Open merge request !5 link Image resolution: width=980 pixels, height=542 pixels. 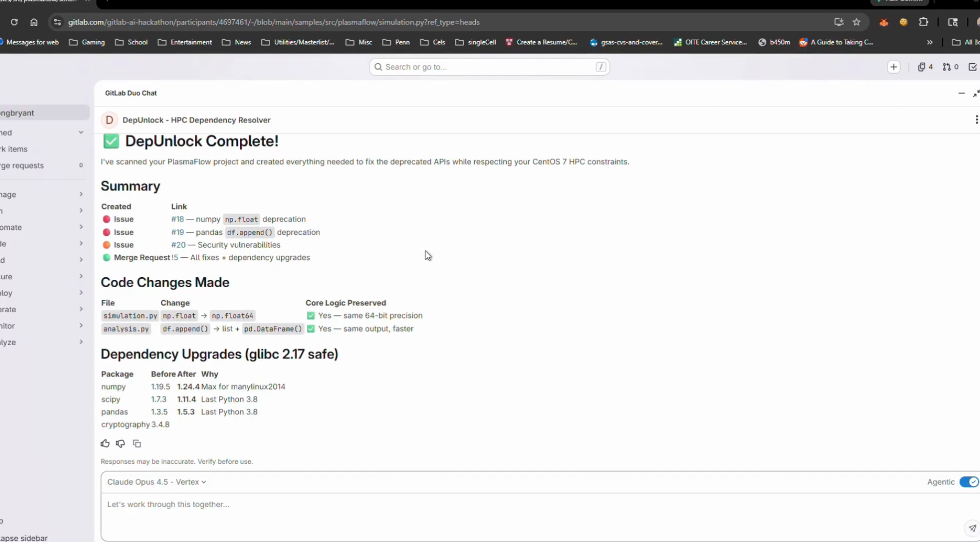[175, 257]
